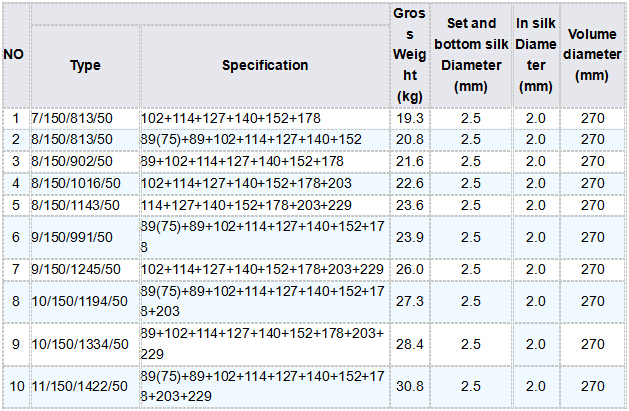Click type cell 8/150/902/50

73,161
